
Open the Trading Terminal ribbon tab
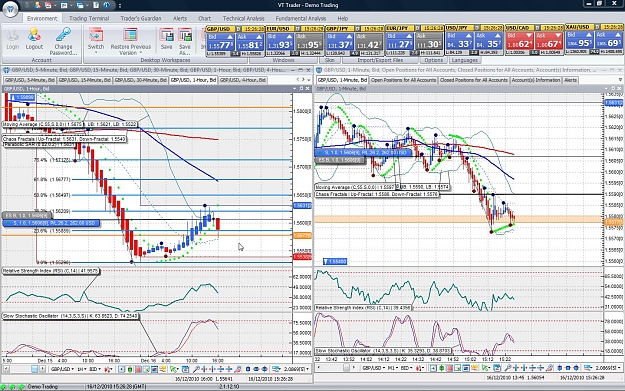89,18
